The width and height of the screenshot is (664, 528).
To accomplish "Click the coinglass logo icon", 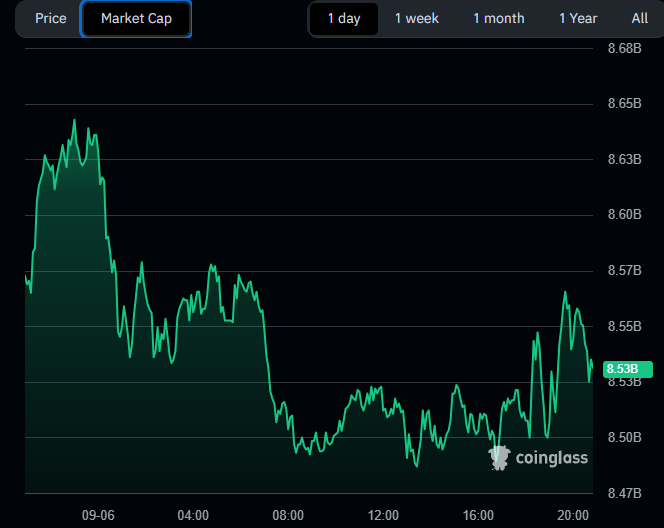I will click(499, 458).
